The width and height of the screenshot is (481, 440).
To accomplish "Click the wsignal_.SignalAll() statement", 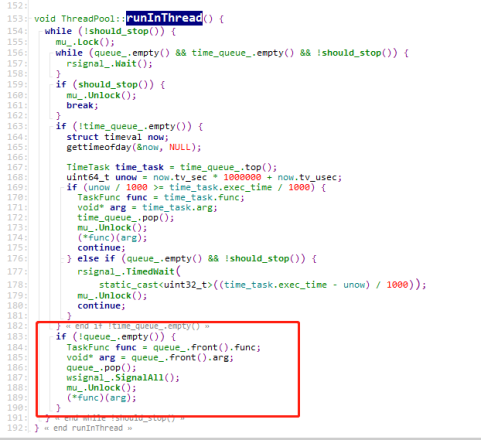I will point(123,378).
